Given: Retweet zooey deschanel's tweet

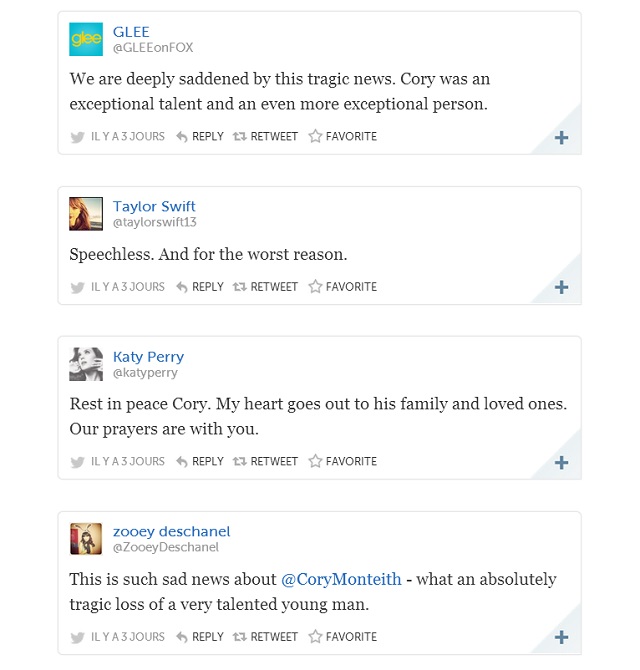Looking at the screenshot, I should [265, 637].
